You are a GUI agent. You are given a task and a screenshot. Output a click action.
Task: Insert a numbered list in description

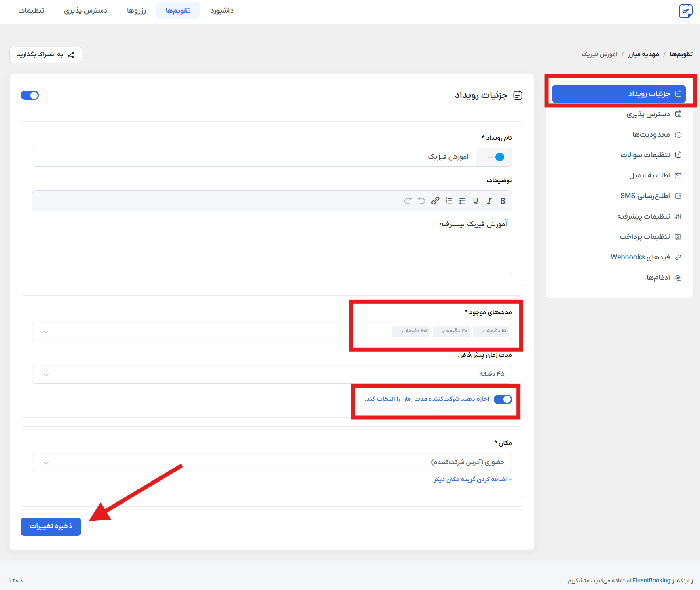(x=449, y=201)
